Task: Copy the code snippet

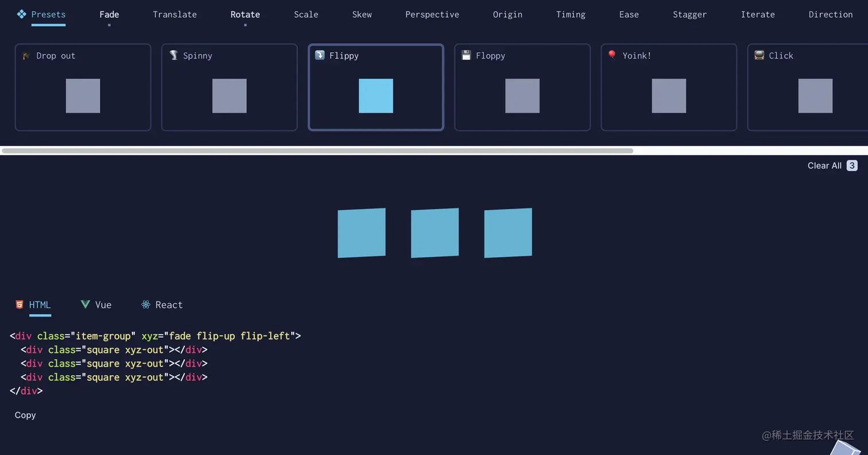Action: coord(25,415)
